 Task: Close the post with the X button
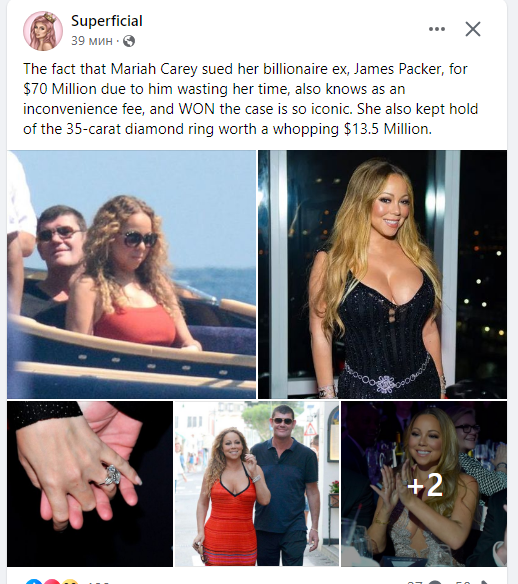pos(473,29)
